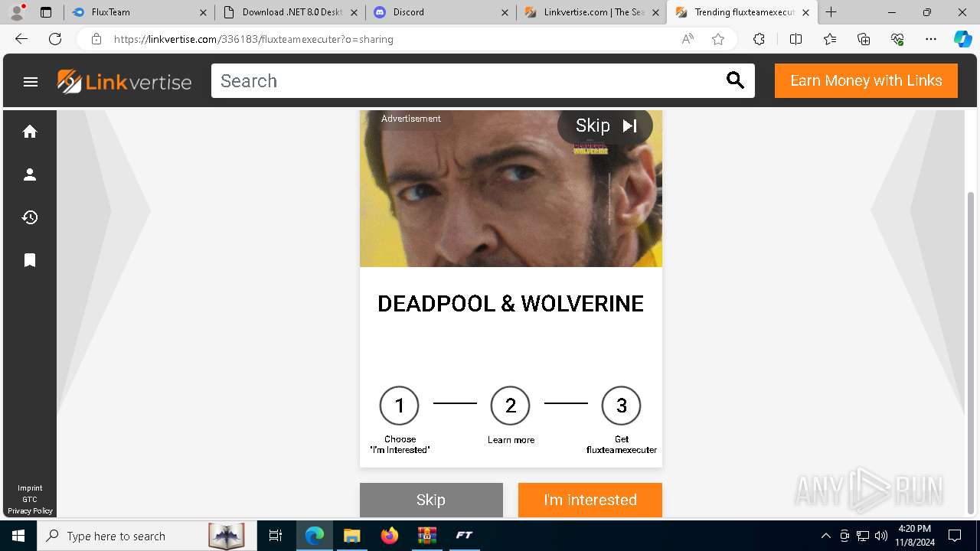This screenshot has height=551, width=980.
Task: Open browser Collections
Action: pos(864,39)
